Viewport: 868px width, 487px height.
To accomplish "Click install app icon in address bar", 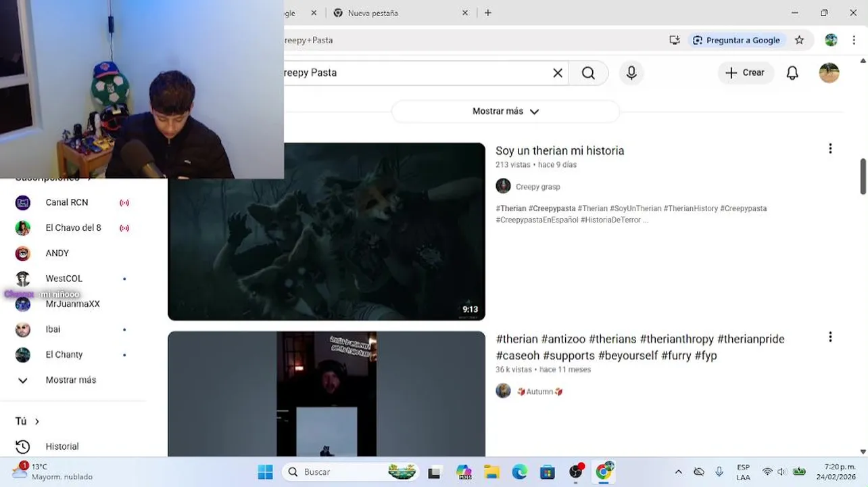I will (675, 41).
